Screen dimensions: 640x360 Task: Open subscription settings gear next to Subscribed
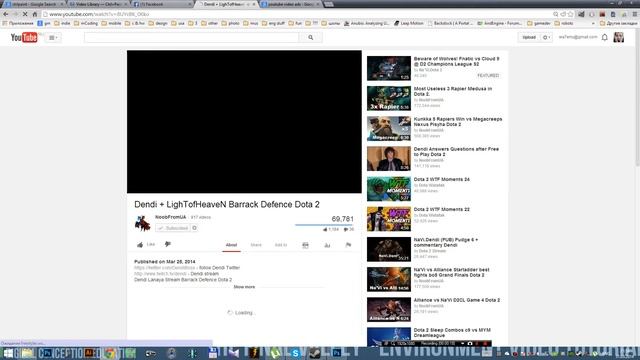point(195,228)
